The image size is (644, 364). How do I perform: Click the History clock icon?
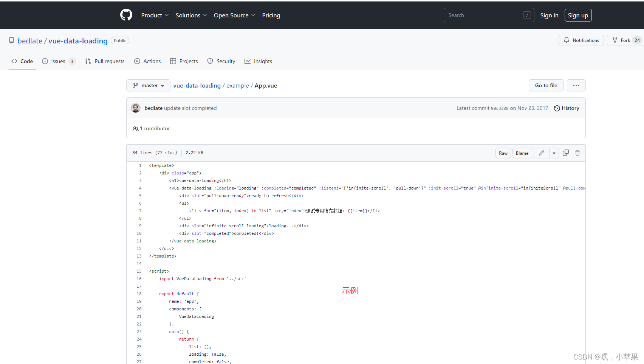click(x=557, y=108)
